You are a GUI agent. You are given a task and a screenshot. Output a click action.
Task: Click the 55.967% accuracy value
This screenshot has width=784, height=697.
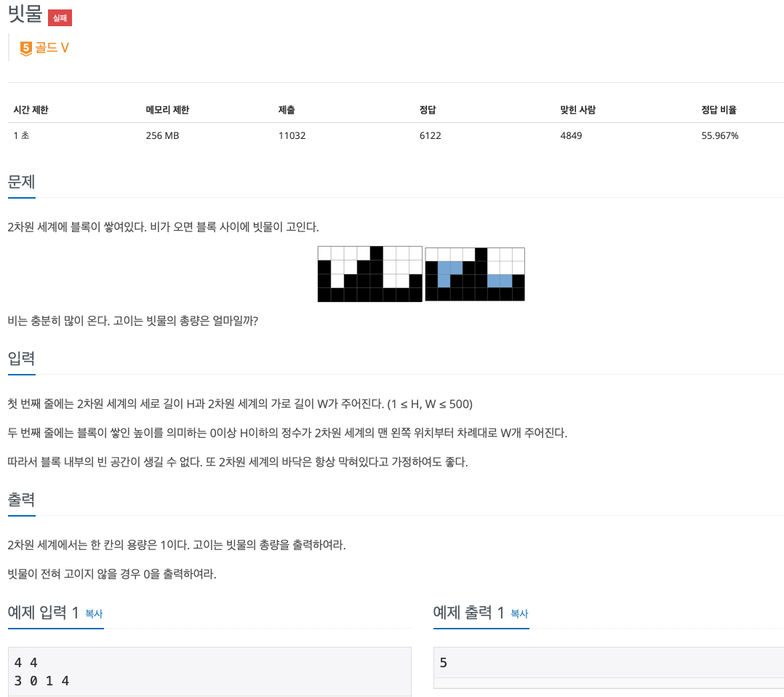[x=720, y=135]
